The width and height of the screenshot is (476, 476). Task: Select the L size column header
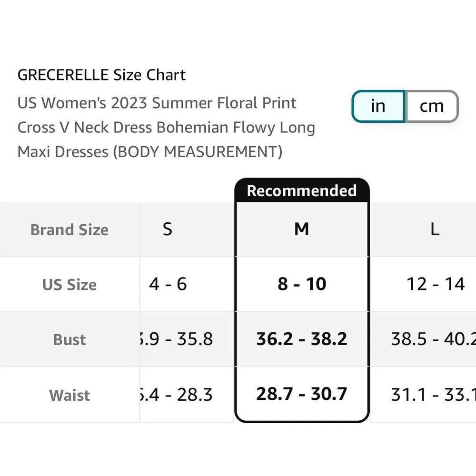(435, 229)
